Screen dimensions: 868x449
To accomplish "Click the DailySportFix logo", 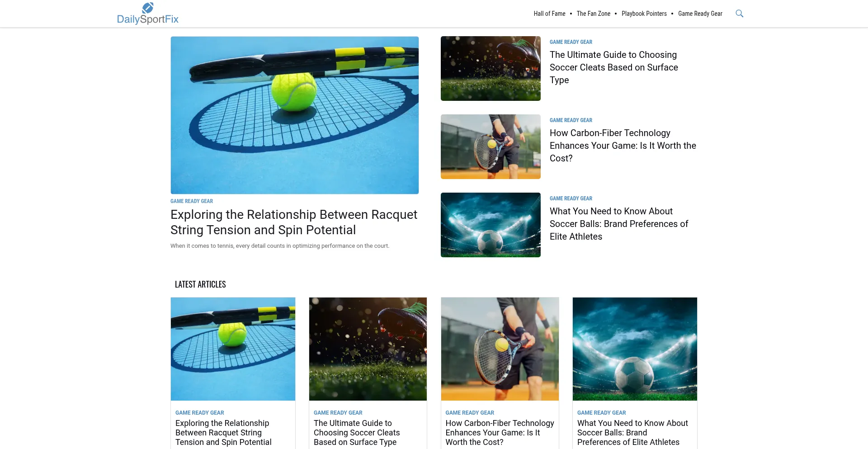I will pyautogui.click(x=148, y=14).
